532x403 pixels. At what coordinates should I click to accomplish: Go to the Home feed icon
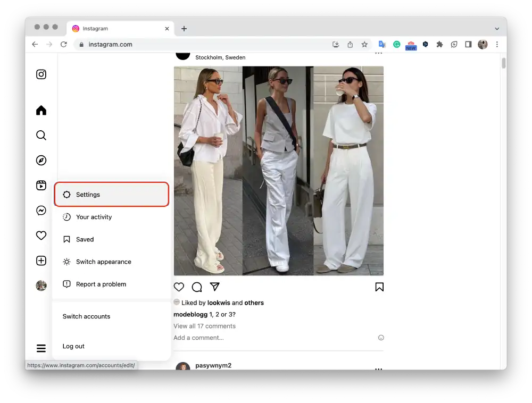41,111
